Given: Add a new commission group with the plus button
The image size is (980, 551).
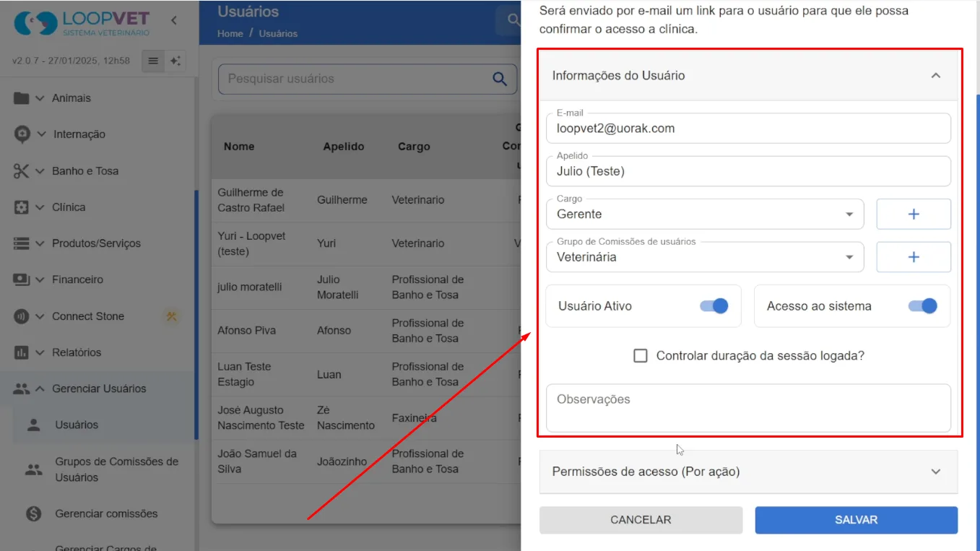Looking at the screenshot, I should 914,257.
